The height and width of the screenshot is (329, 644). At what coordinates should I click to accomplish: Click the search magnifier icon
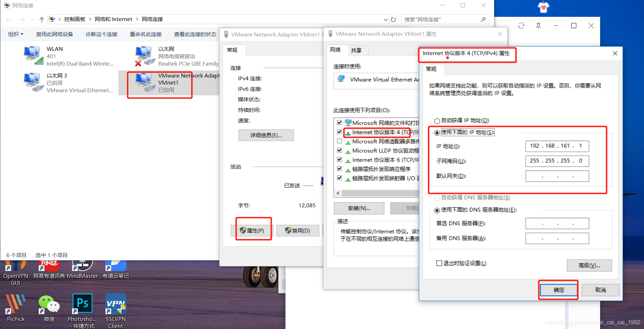(x=483, y=19)
